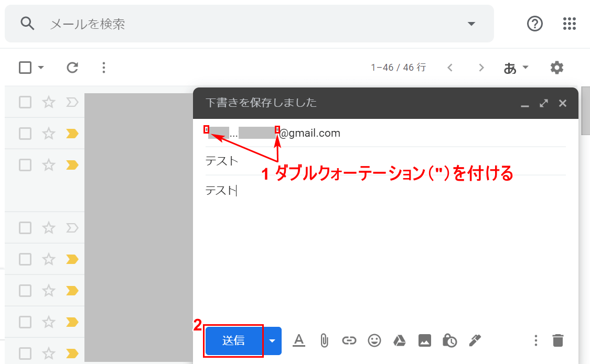This screenshot has width=590, height=364.
Task: Open the toolbar more options menu
Action: pos(104,68)
